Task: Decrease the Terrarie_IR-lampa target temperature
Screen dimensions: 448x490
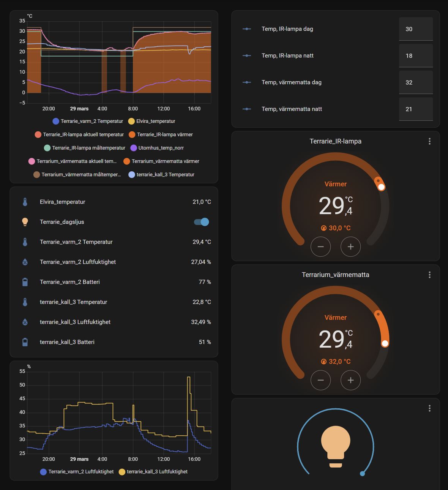Action: coord(320,247)
